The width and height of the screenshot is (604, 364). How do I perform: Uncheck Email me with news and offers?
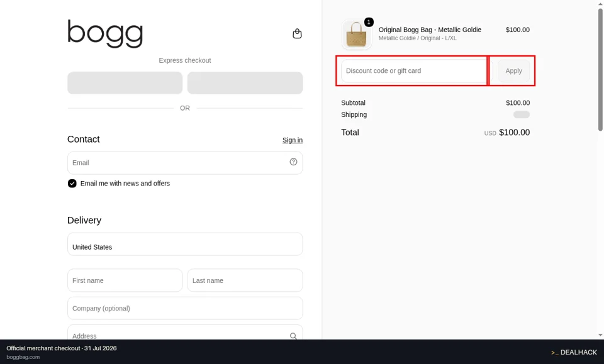[x=72, y=184]
